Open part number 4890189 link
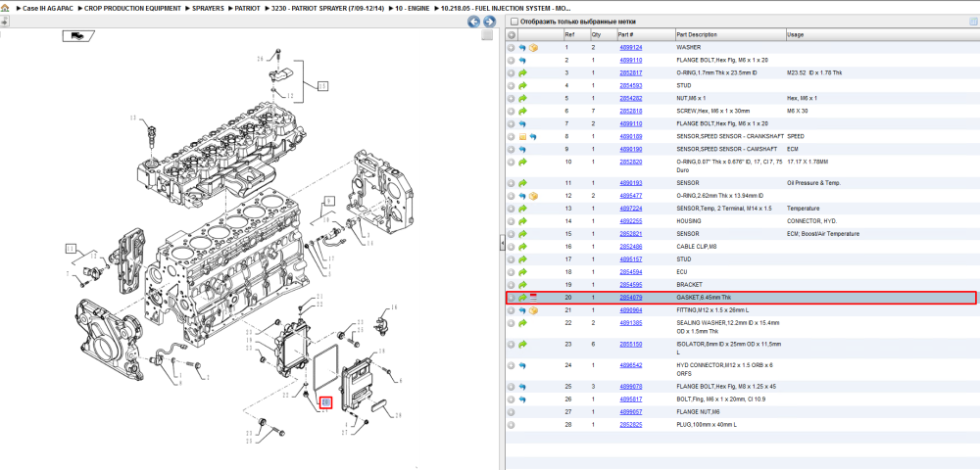The width and height of the screenshot is (980, 470). point(630,136)
